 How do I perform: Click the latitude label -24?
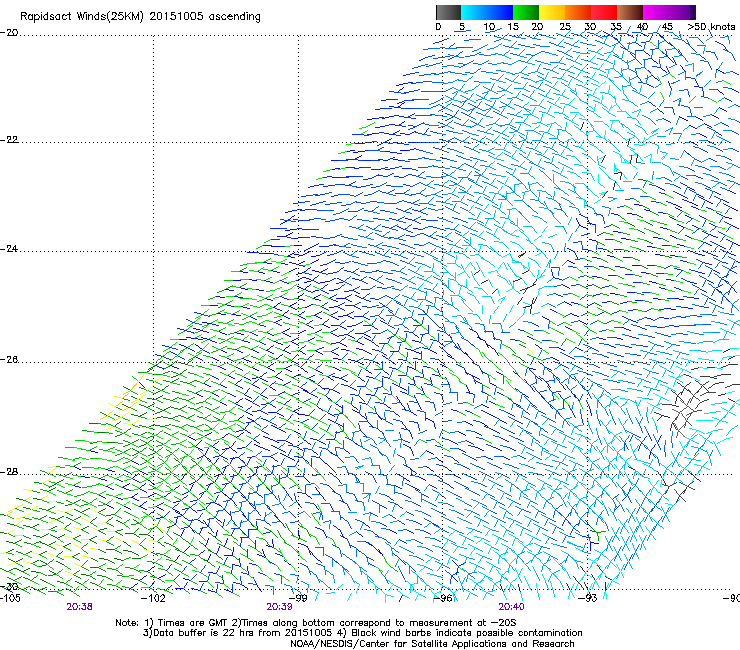(x=9, y=248)
